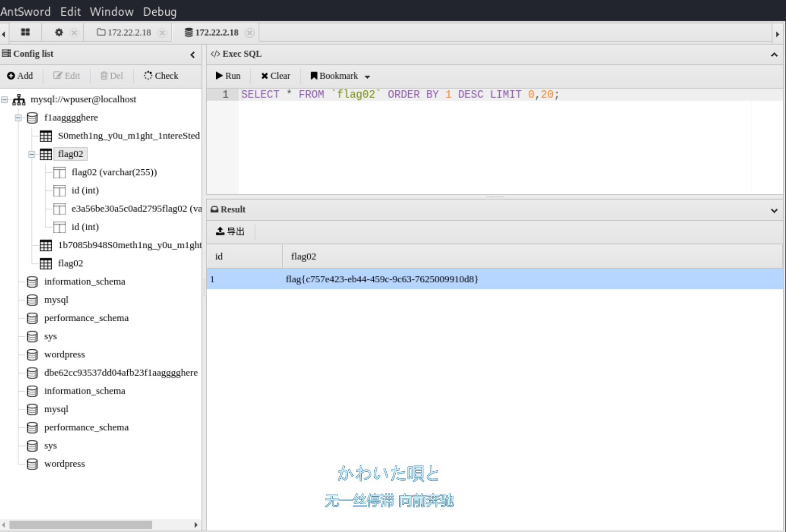Collapse the Result panel chevron
Viewport: 786px width, 532px height.
pos(774,210)
